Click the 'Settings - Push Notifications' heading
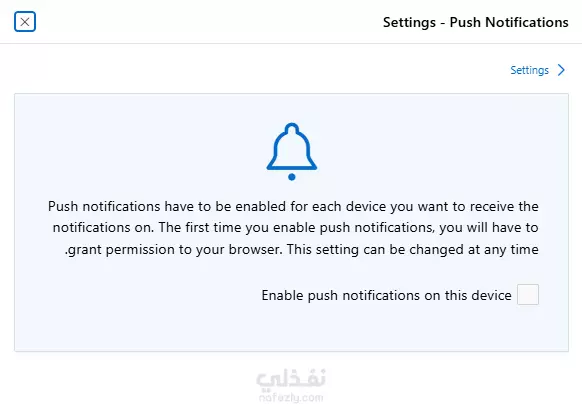 click(x=475, y=22)
